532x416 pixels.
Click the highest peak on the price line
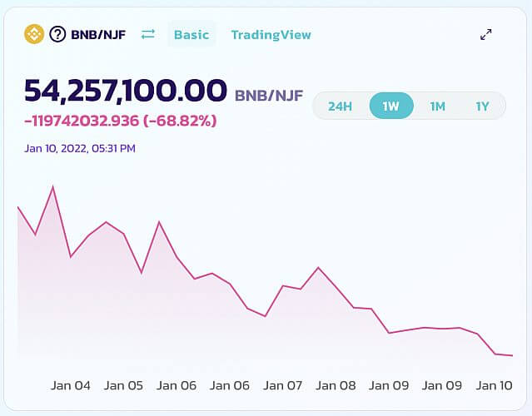[53, 187]
